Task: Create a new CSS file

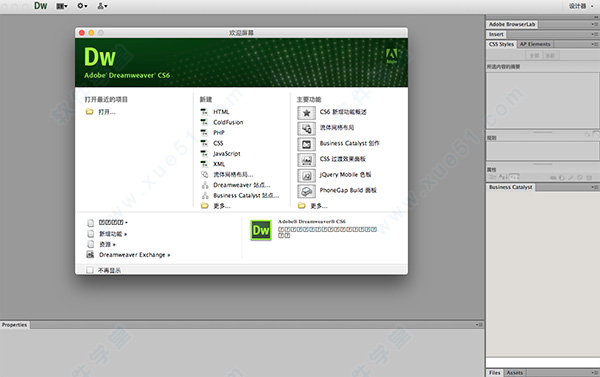Action: 218,143
